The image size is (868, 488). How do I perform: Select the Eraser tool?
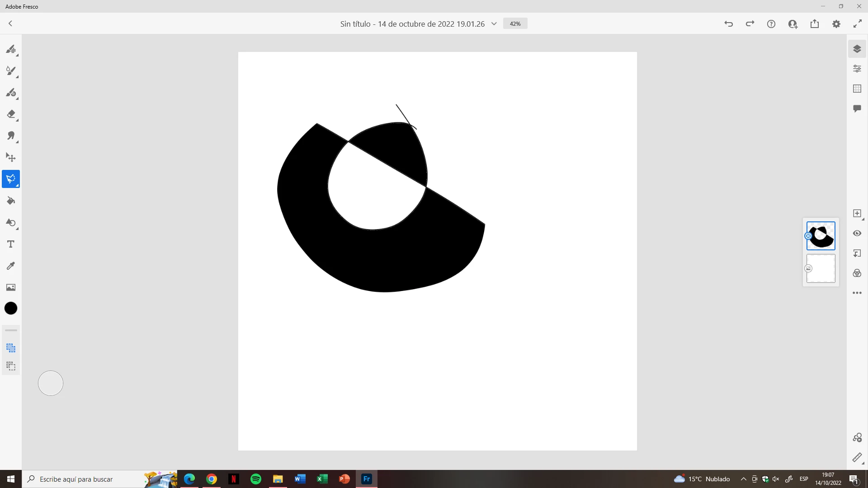(x=11, y=114)
